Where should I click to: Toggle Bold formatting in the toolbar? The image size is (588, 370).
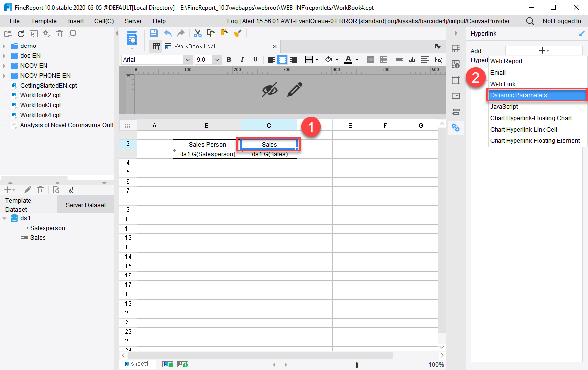[x=229, y=59]
